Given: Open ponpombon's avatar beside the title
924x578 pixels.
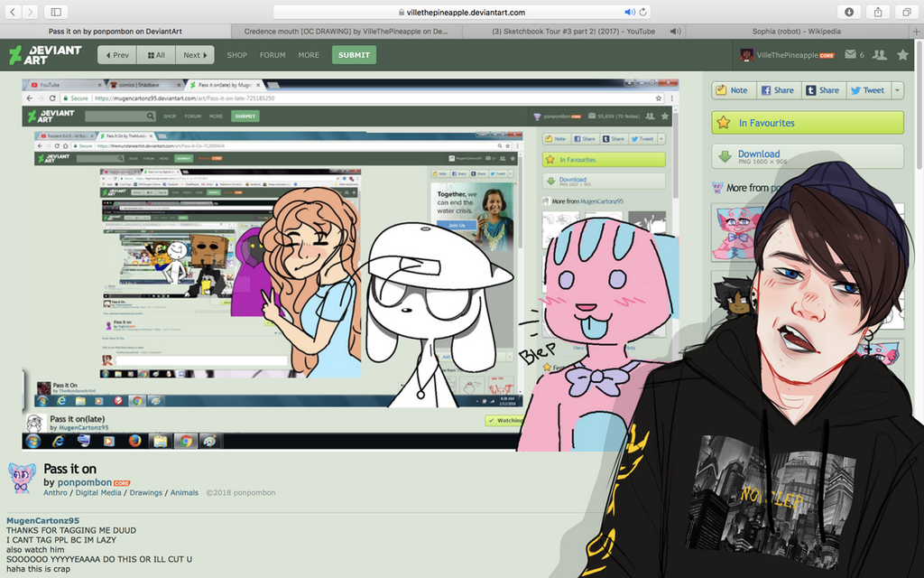Looking at the screenshot, I should (x=22, y=478).
